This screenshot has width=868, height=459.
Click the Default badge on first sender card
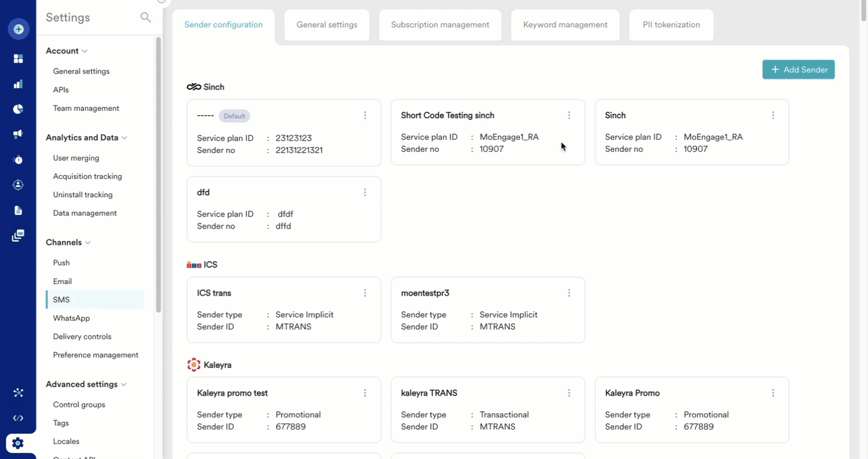click(234, 116)
